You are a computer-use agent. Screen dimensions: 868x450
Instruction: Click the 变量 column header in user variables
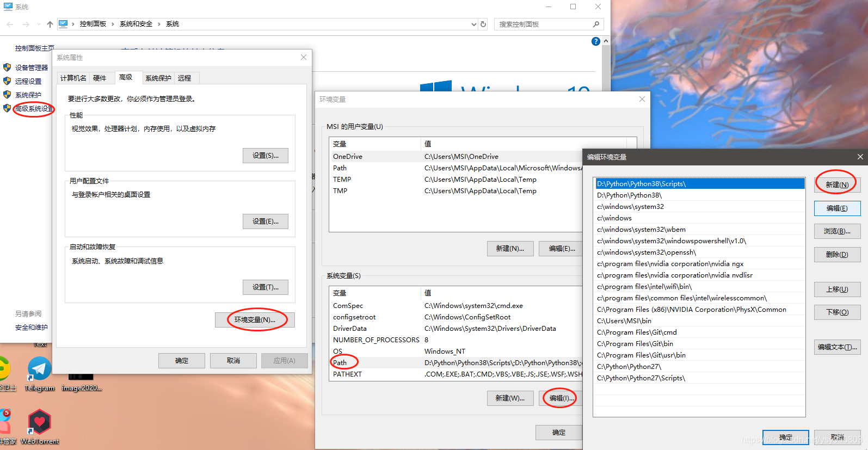(375, 144)
